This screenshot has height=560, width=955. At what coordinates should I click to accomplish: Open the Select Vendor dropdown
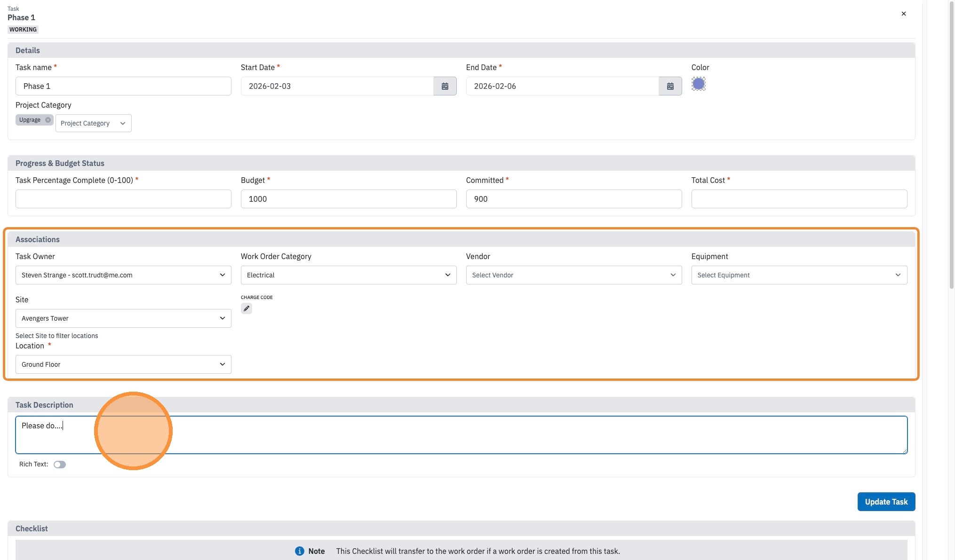573,275
